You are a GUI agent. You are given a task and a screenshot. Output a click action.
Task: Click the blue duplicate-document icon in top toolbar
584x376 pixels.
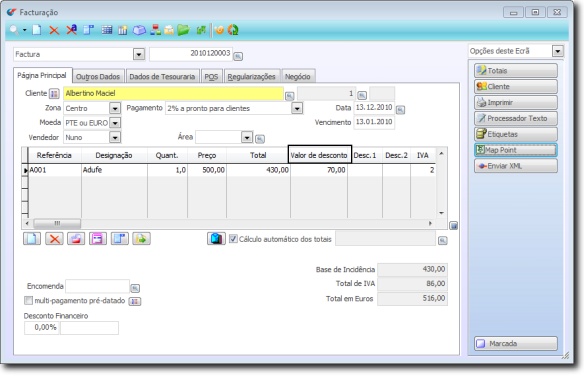click(x=89, y=30)
